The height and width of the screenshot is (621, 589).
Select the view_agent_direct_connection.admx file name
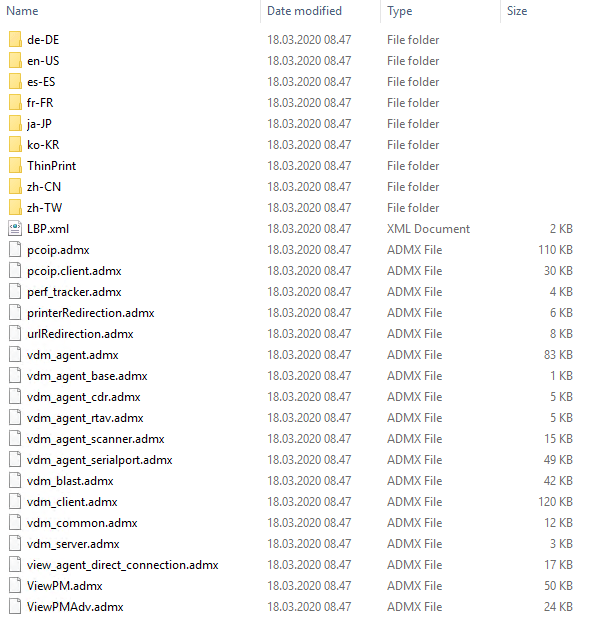click(123, 565)
